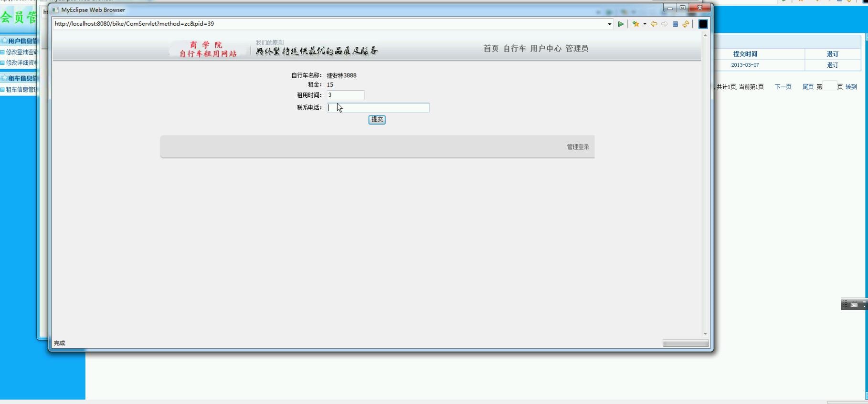This screenshot has width=868, height=404.
Task: Open the 用户中心 nav menu item
Action: click(x=546, y=48)
